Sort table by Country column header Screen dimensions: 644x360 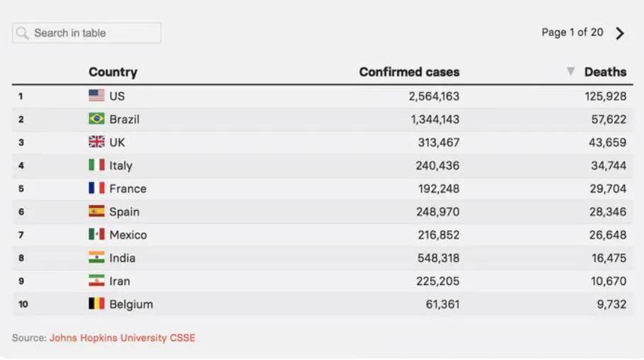113,71
